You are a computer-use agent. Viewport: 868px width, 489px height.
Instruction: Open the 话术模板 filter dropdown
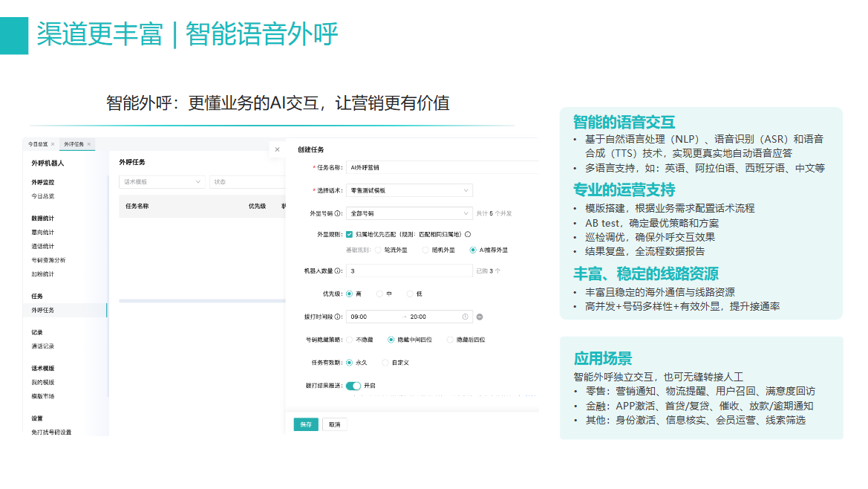point(162,181)
